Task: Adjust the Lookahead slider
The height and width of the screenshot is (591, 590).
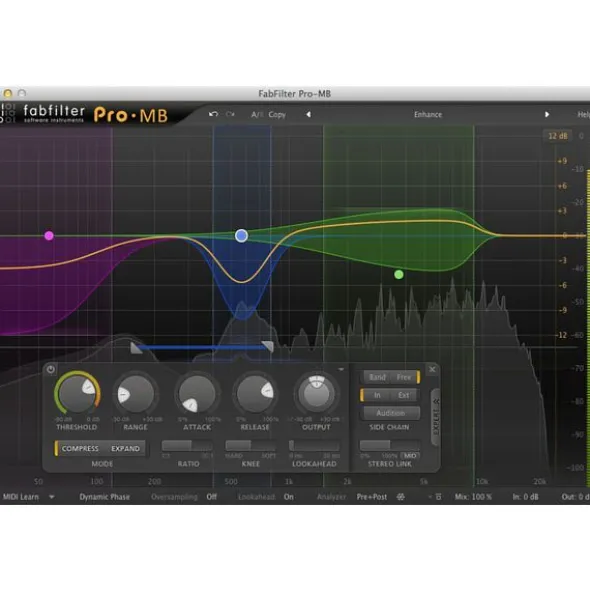Action: pos(314,446)
